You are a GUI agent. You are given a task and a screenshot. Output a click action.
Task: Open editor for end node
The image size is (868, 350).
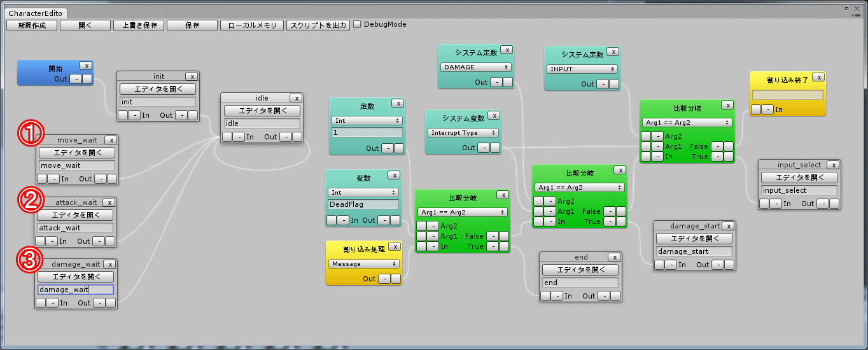(580, 270)
